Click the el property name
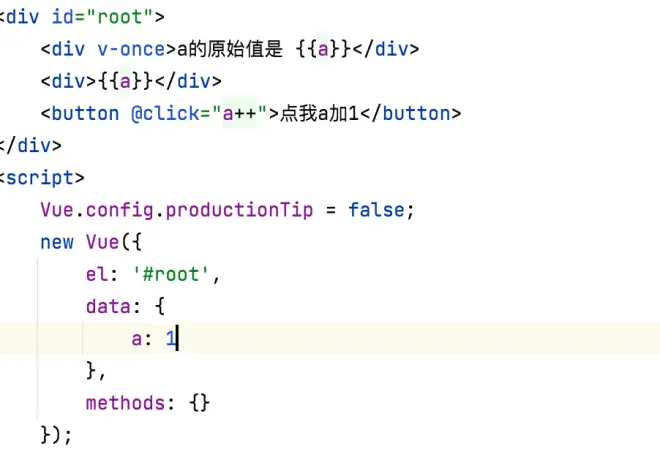The height and width of the screenshot is (452, 660). (x=96, y=274)
